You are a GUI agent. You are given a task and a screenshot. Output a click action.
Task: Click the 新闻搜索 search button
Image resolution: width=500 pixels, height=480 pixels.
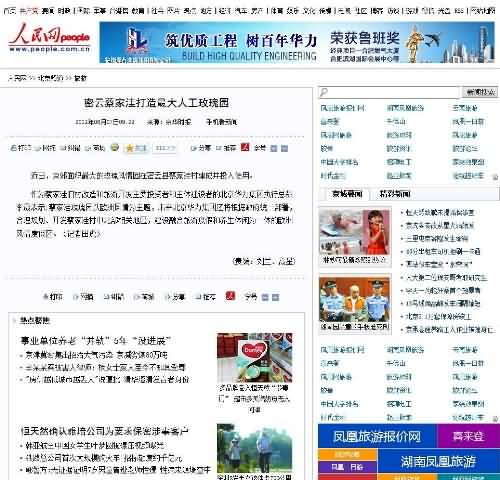pyautogui.click(x=480, y=92)
